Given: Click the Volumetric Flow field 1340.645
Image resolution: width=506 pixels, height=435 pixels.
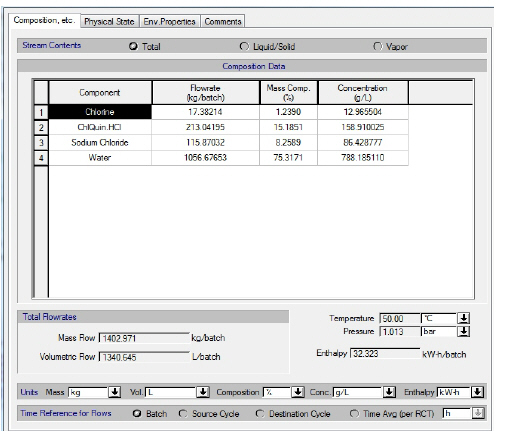Looking at the screenshot, I should (x=144, y=357).
